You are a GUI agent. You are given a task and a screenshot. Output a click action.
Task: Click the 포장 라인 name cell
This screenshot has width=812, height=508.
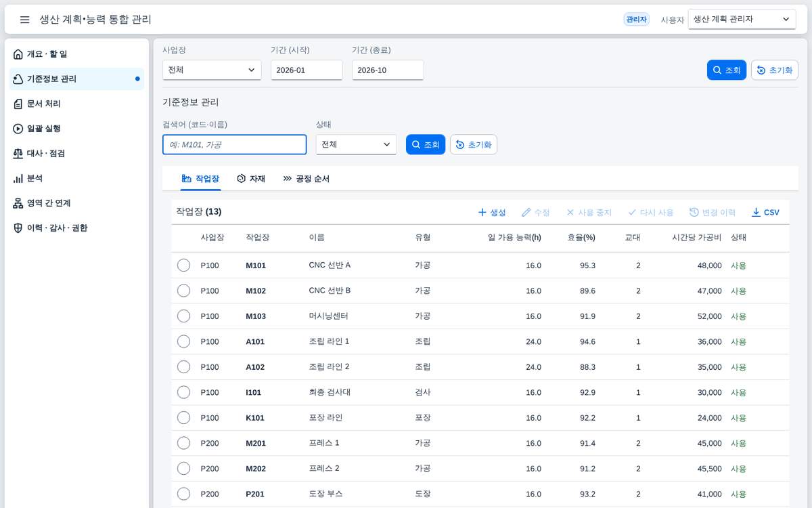tap(325, 418)
